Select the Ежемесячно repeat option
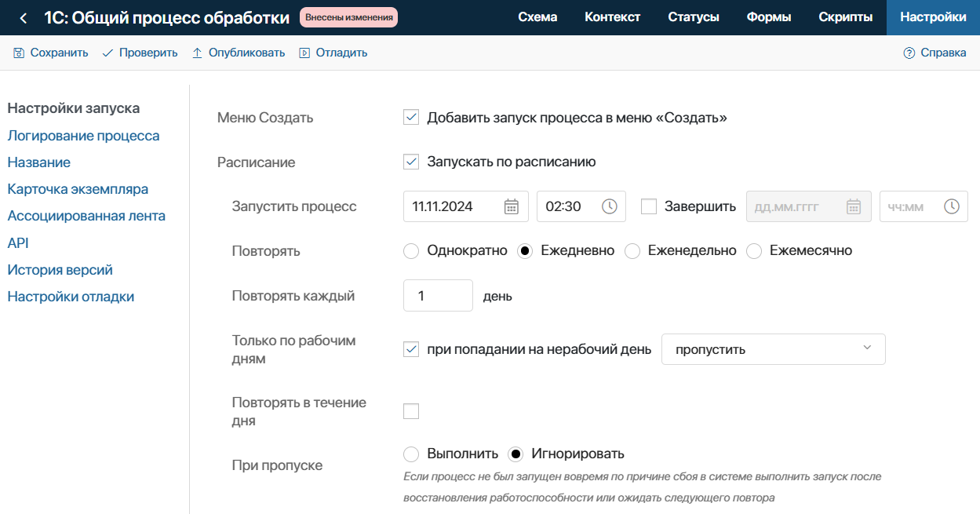Image resolution: width=980 pixels, height=514 pixels. coord(754,251)
